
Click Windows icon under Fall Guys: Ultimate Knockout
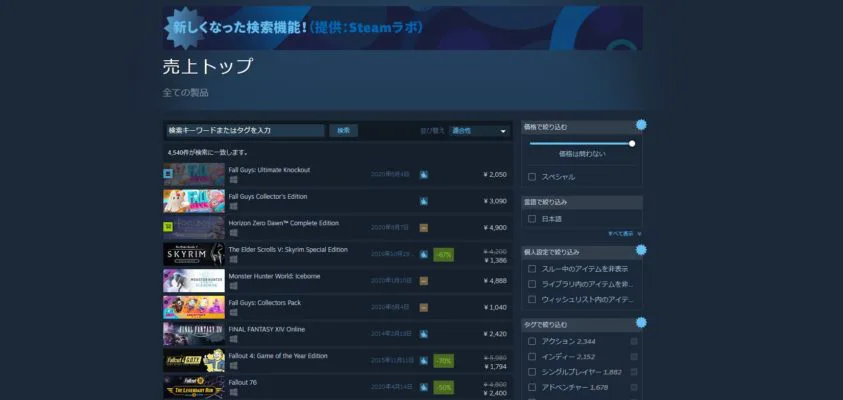[x=233, y=180]
